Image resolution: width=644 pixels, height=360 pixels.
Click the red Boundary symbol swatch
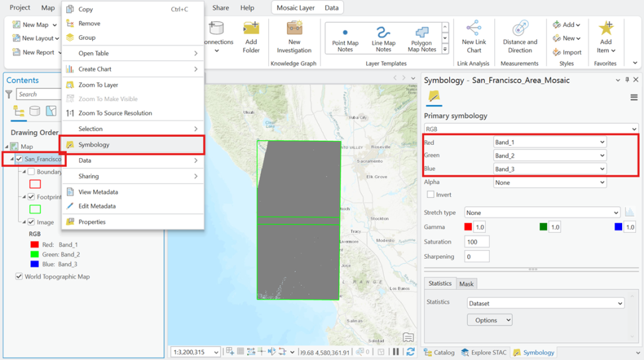35,184
